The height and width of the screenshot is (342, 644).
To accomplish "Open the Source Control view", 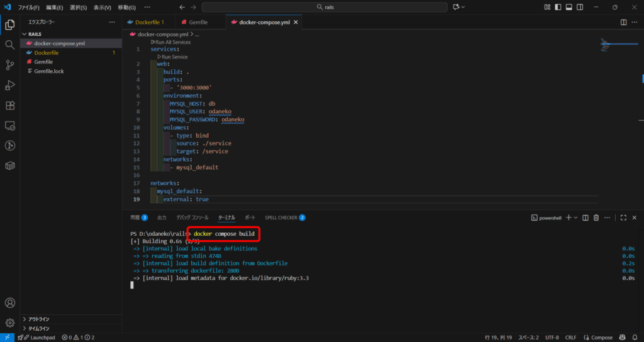I will click(x=9, y=65).
